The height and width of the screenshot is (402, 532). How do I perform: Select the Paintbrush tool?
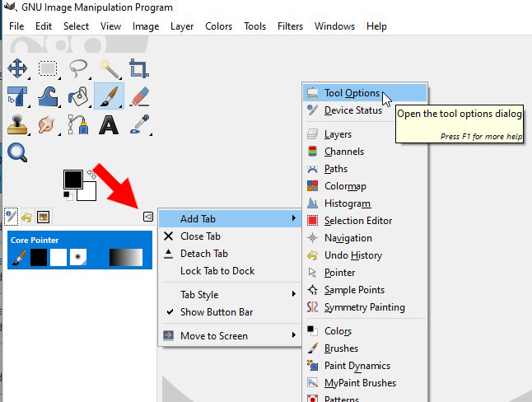coord(109,96)
